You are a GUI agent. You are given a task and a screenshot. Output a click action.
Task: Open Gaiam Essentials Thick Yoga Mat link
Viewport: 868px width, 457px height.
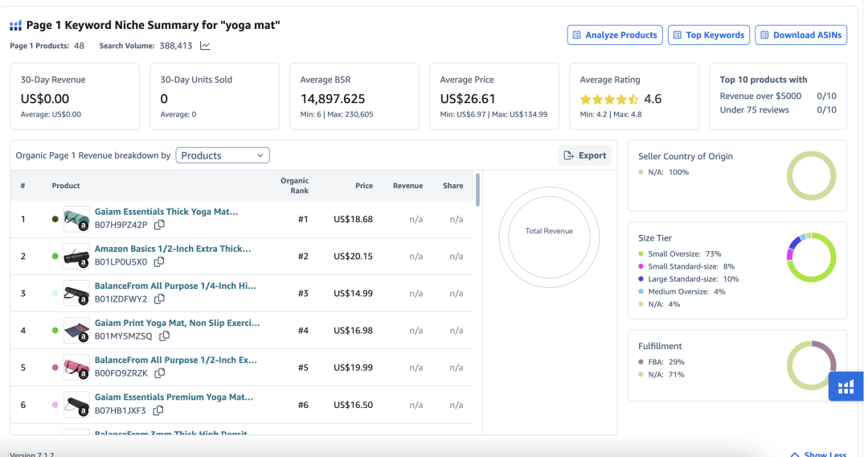[166, 212]
